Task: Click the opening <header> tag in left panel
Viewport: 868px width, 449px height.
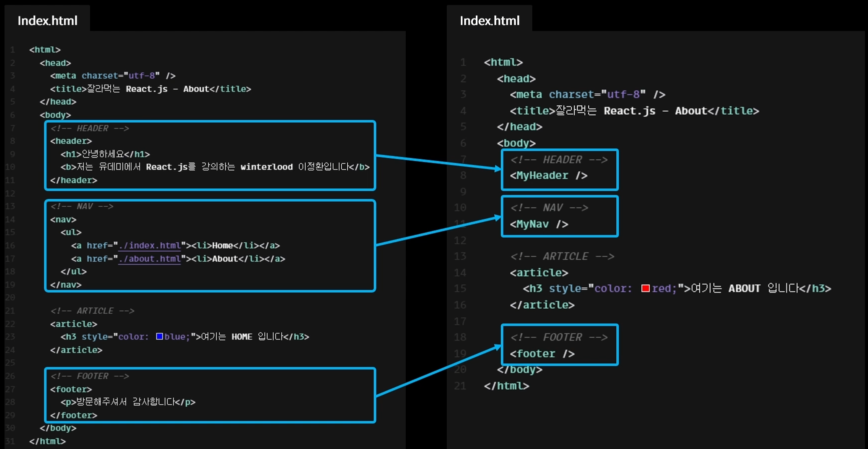Action: click(71, 141)
